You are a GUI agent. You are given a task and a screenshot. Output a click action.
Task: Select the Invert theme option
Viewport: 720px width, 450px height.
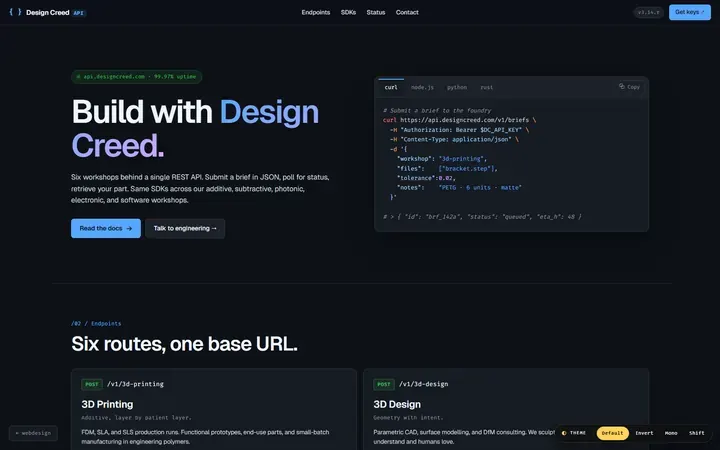pos(644,433)
